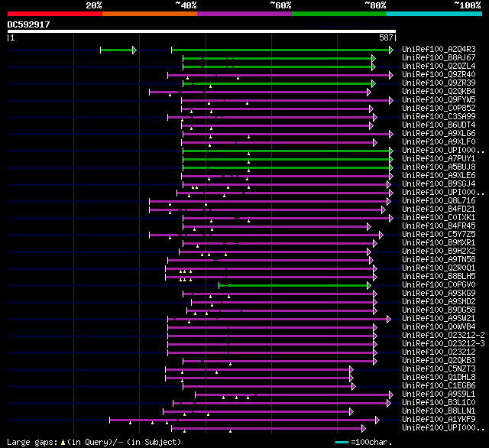The image size is (489, 448).
Task: Select the UniRef100_Q8L716 hit name
Action: 439,201
